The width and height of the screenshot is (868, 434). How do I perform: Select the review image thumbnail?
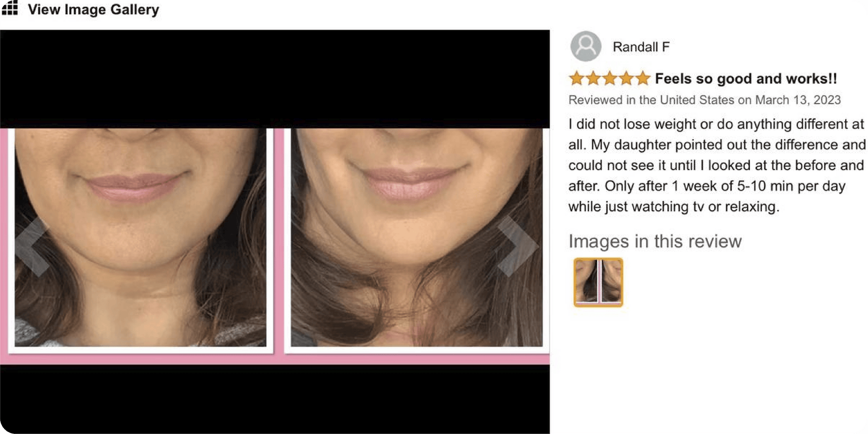(598, 282)
